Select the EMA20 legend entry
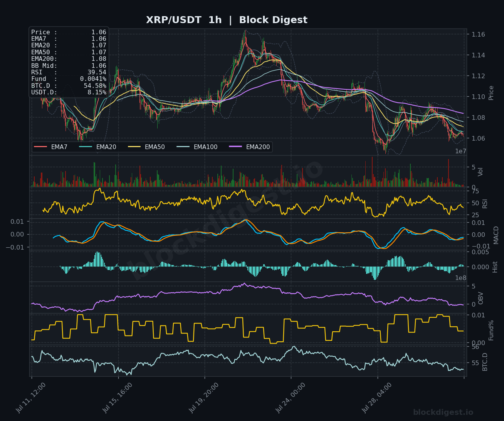Screen dimensions: 504x421 click(97, 147)
